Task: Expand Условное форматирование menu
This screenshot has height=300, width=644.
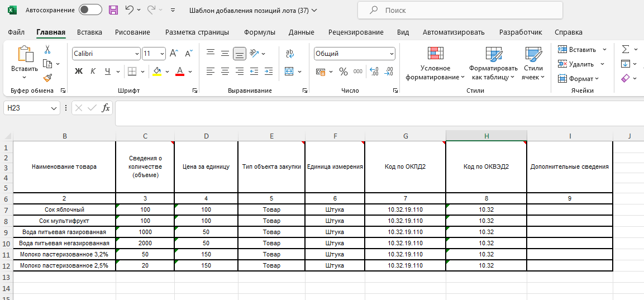Action: 435,64
